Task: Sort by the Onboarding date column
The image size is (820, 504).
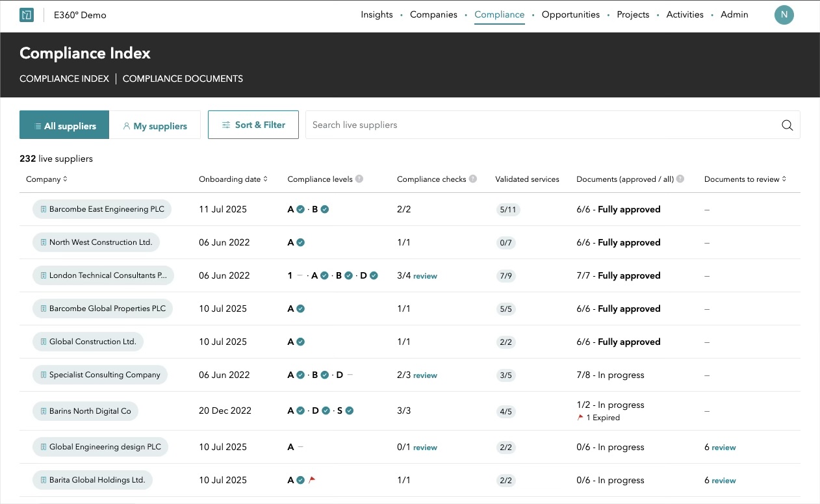Action: [233, 179]
